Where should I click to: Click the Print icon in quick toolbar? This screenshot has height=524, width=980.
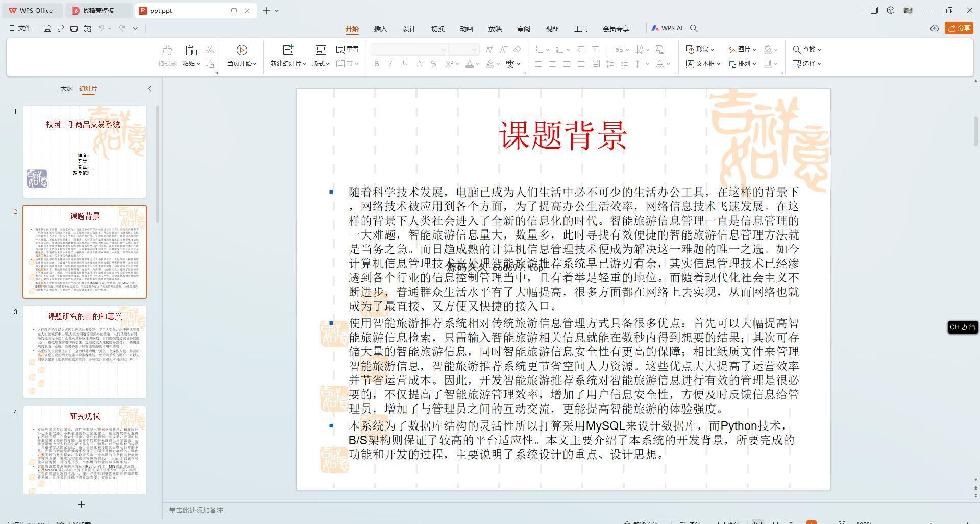74,28
